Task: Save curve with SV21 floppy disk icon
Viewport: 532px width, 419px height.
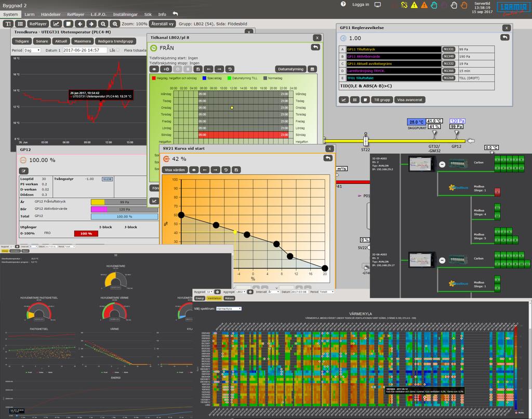Action: coord(236,170)
